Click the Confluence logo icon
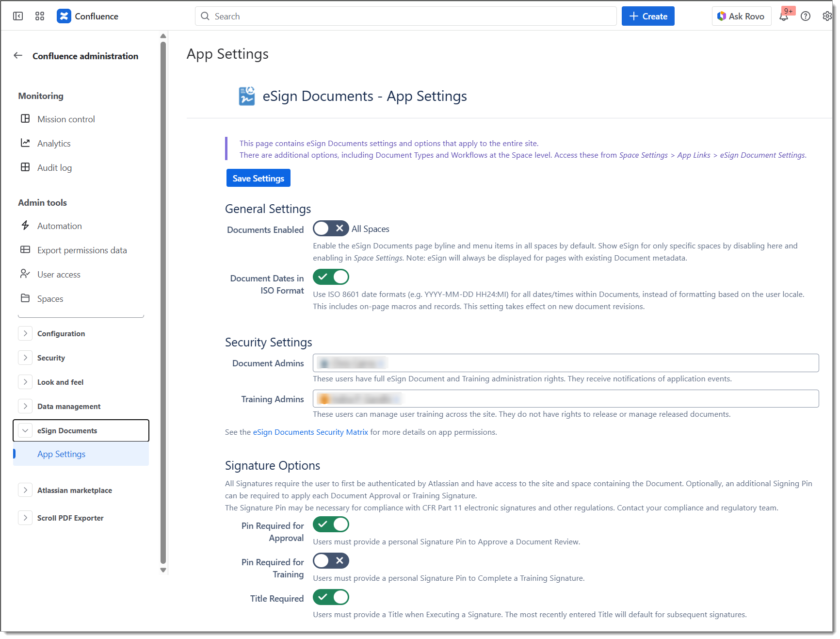The height and width of the screenshot is (639, 840). (x=64, y=16)
